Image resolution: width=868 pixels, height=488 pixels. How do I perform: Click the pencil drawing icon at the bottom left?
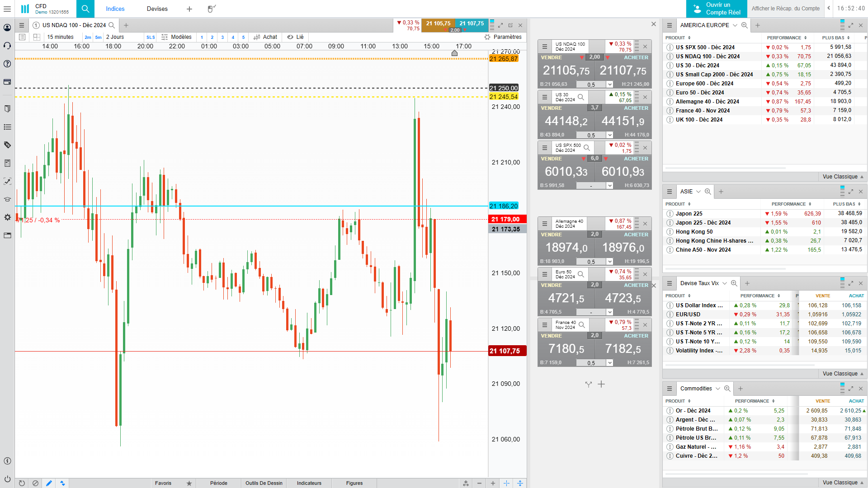point(49,483)
